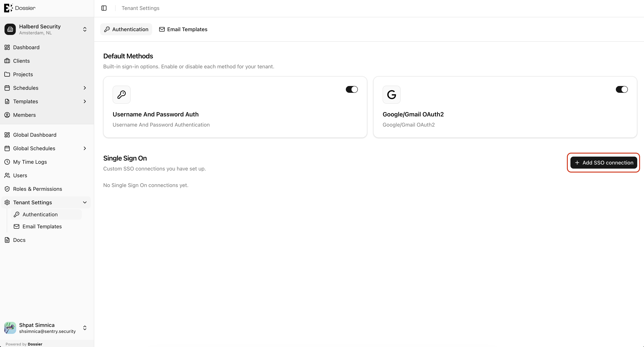Click the Clients briefcase icon
Image resolution: width=644 pixels, height=347 pixels.
(7, 61)
